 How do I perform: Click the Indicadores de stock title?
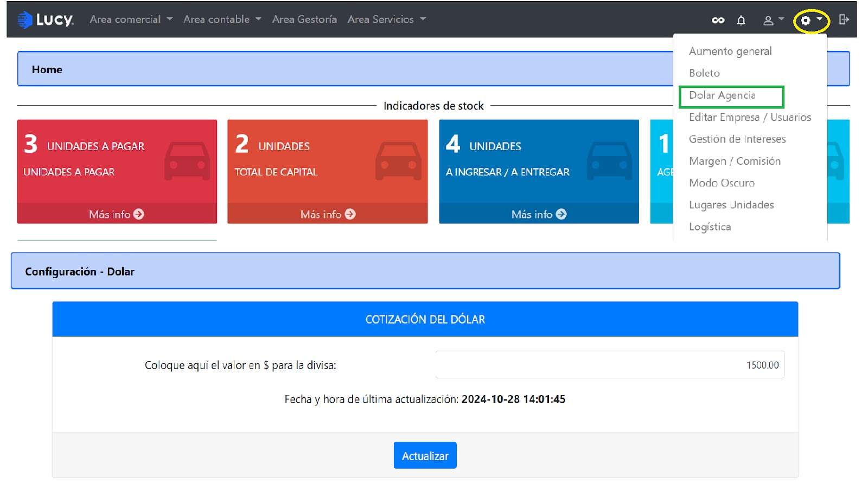pos(433,106)
